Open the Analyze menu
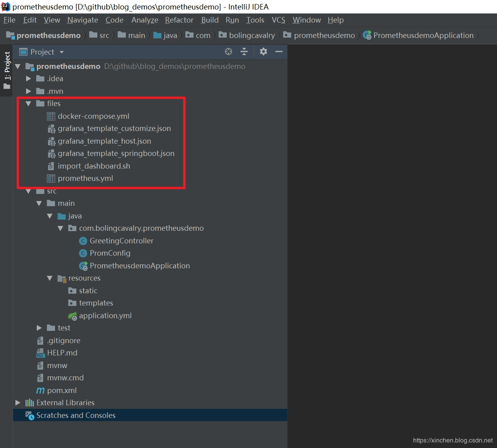 (x=145, y=20)
